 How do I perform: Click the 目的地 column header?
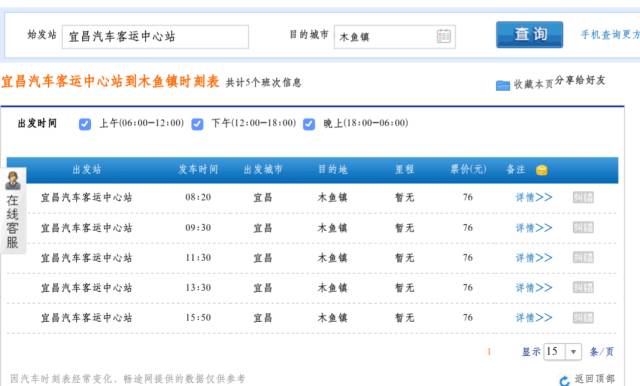(333, 169)
